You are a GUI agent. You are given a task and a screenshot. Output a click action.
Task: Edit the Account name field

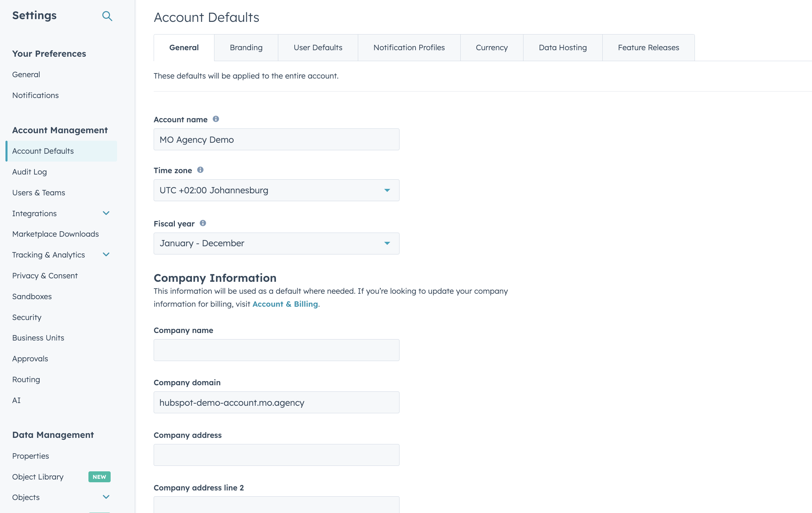point(276,139)
